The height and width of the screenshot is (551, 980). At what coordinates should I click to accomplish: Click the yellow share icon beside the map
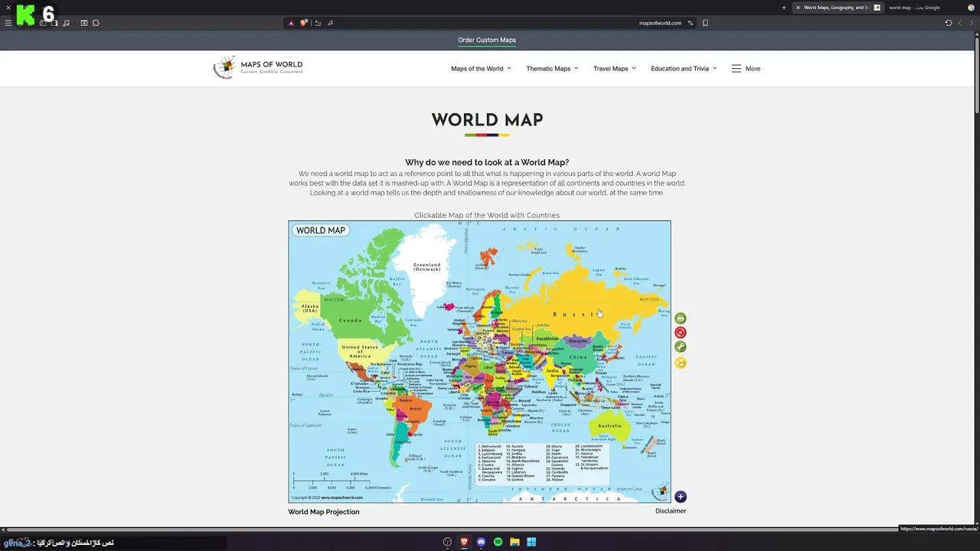tap(680, 363)
